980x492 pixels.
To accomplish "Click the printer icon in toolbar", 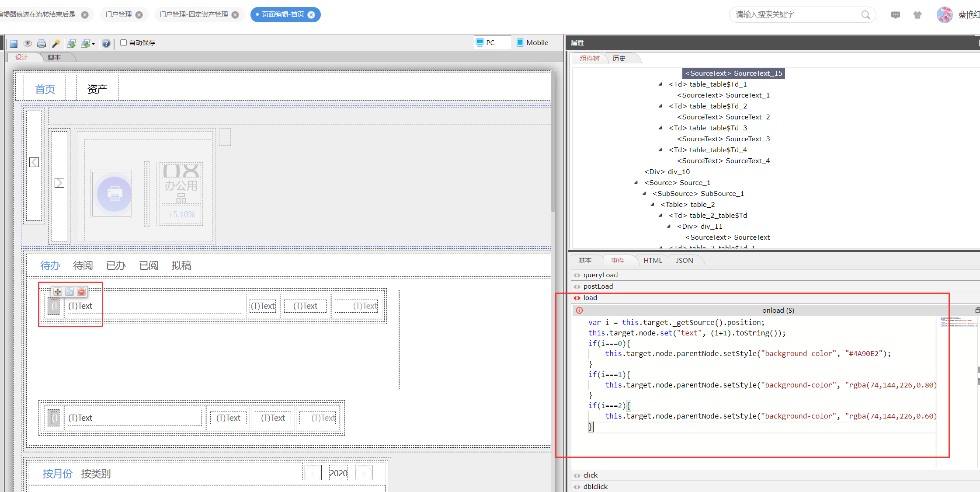I will (42, 43).
